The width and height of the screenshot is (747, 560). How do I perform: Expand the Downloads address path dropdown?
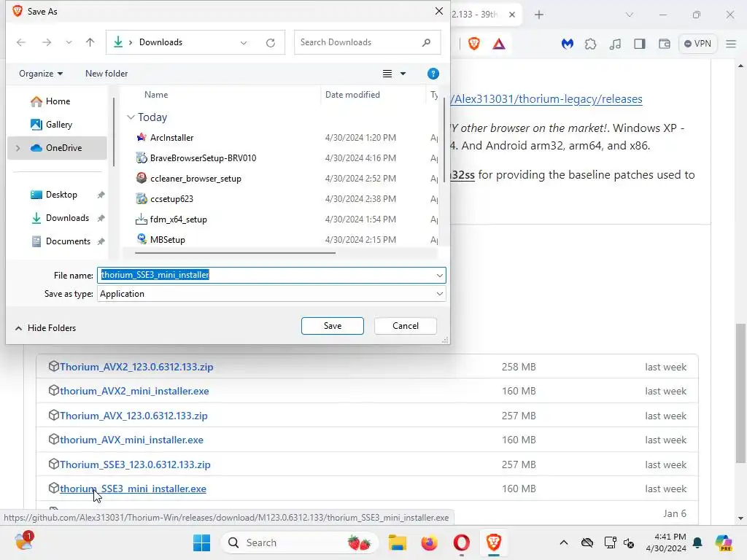pyautogui.click(x=244, y=43)
